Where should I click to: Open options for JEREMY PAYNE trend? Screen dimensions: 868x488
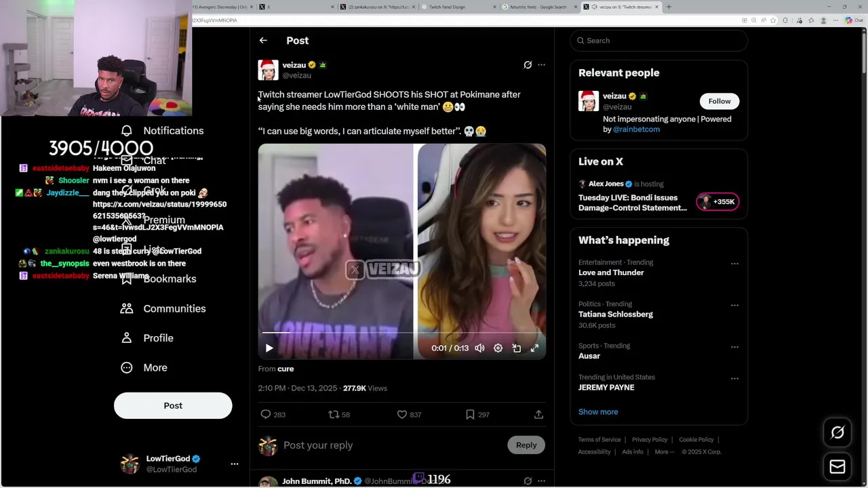(x=734, y=379)
